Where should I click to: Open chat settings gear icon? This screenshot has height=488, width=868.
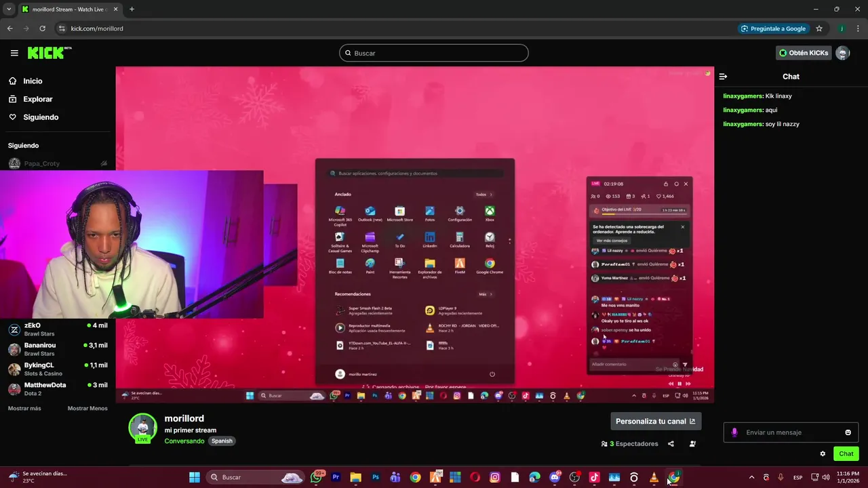tap(823, 453)
